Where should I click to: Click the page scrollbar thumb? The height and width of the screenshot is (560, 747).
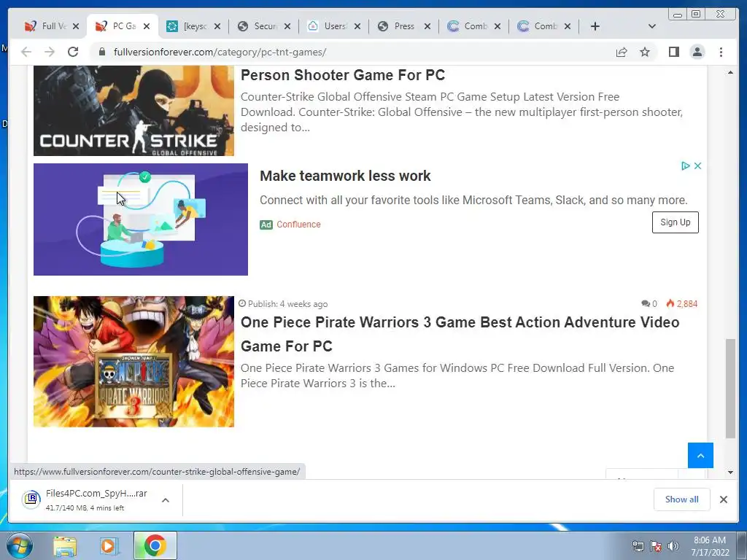(730, 388)
